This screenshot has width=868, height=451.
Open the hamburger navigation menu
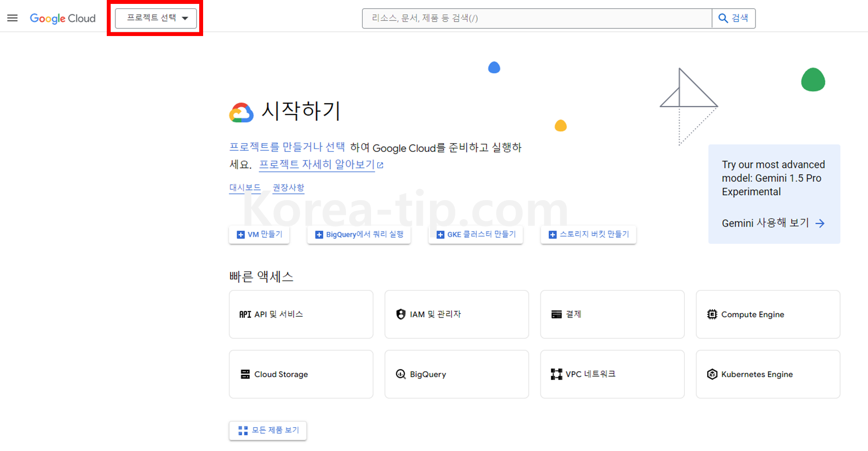point(13,18)
